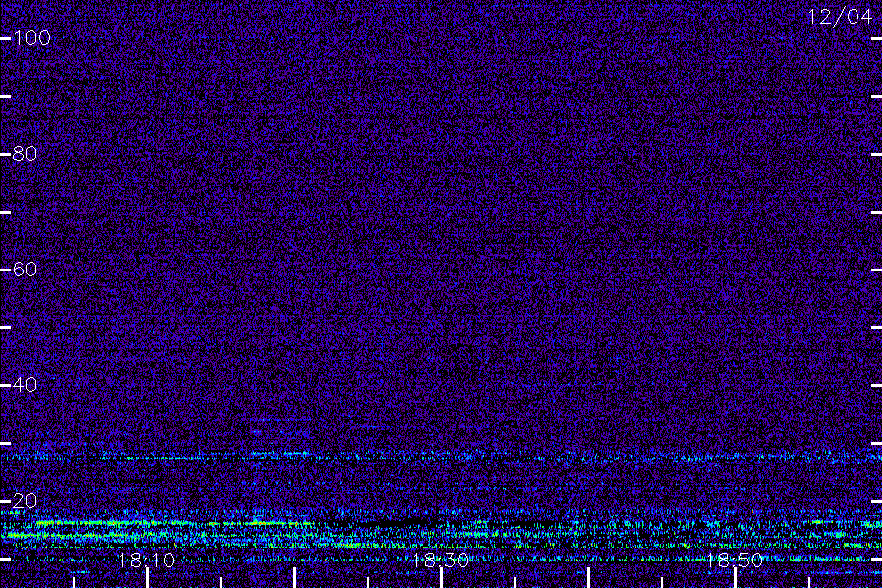Click the time tick mark below 18:30
The width and height of the screenshot is (882, 588).
point(442,578)
